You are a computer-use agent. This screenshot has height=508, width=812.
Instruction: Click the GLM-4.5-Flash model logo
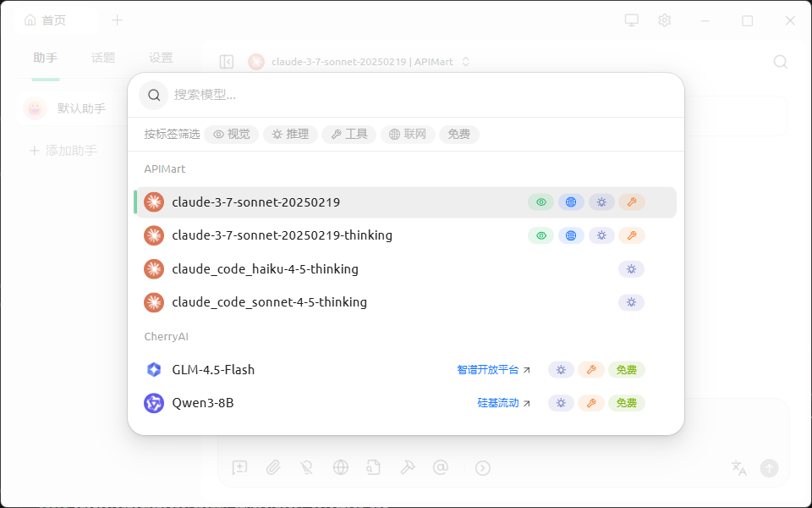pos(154,370)
